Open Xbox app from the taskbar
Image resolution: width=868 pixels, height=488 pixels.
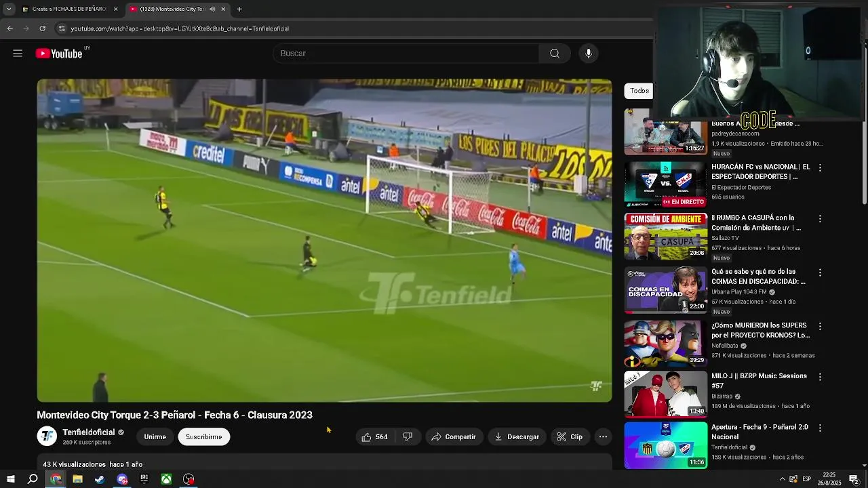(x=166, y=479)
